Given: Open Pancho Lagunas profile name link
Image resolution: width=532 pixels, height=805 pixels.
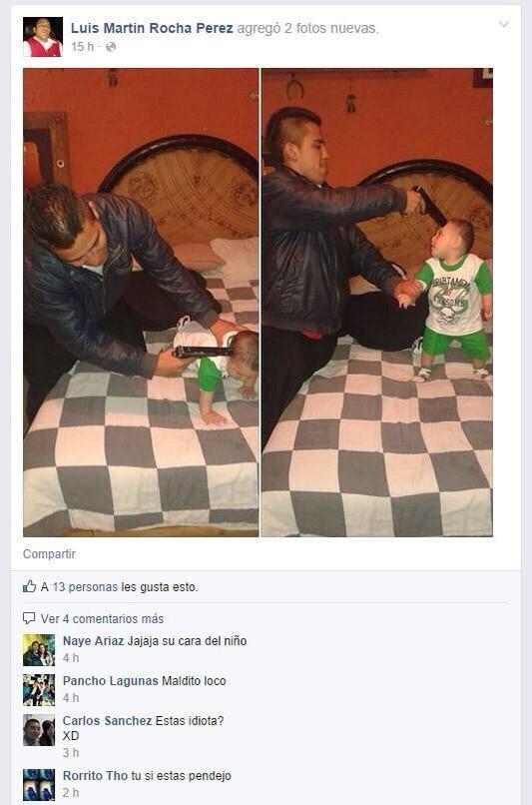Looking at the screenshot, I should tap(111, 681).
